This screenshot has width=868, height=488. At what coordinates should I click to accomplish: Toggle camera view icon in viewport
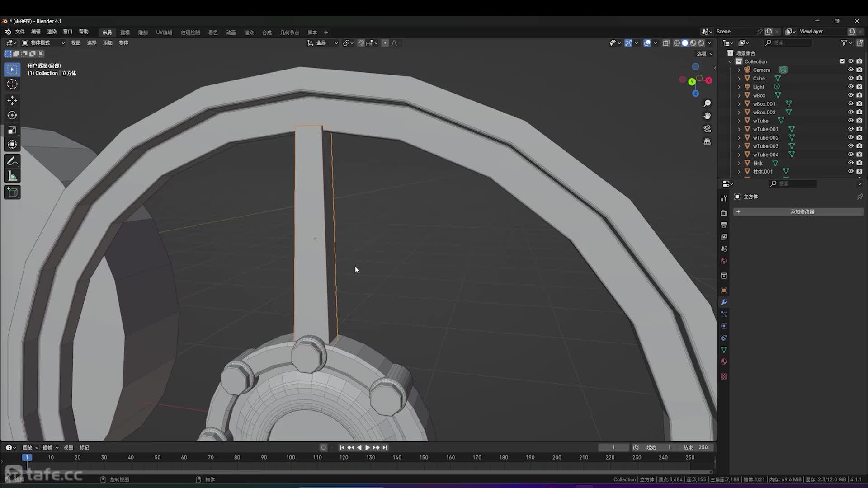click(x=707, y=129)
